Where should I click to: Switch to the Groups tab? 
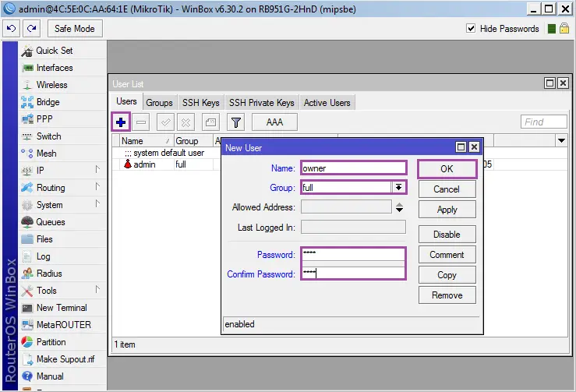(159, 103)
